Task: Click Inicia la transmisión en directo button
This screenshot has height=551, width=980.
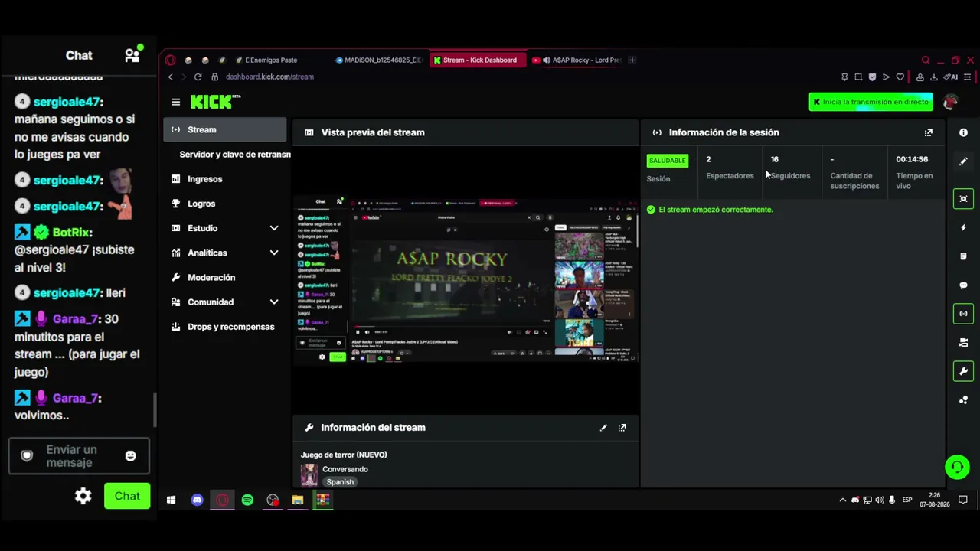Action: [871, 102]
